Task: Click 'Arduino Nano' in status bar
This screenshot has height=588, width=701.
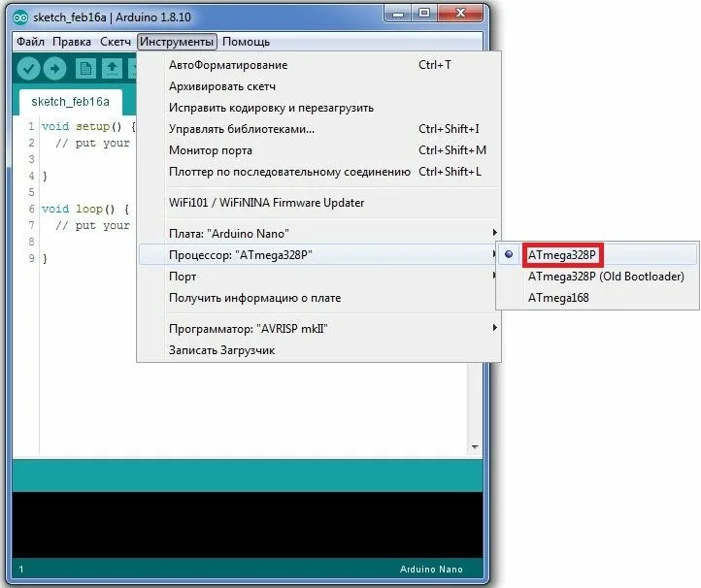Action: point(431,570)
